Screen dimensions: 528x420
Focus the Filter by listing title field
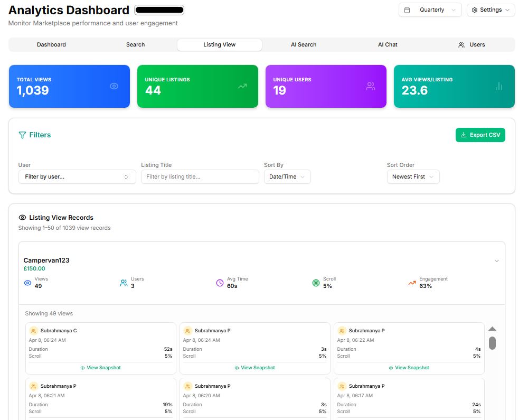(x=200, y=177)
